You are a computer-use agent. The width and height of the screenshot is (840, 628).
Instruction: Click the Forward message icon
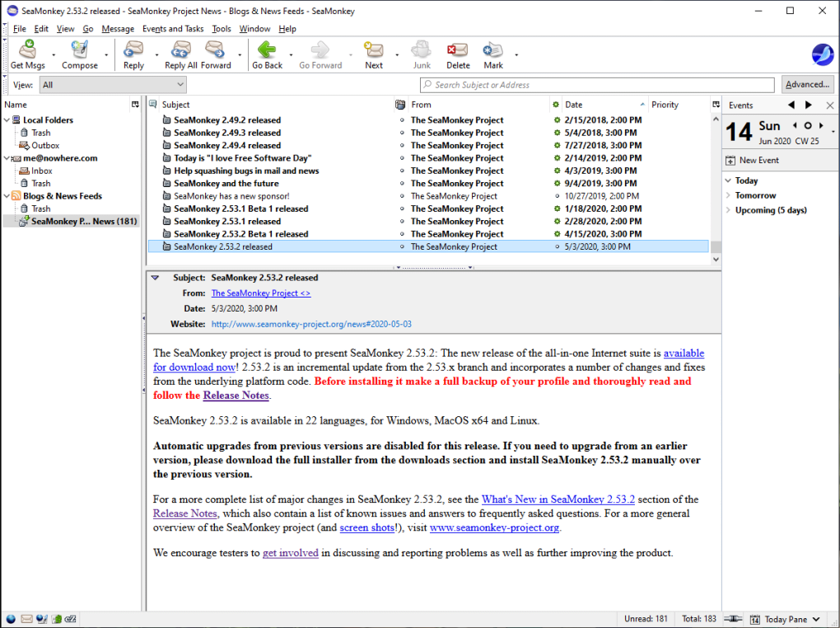pyautogui.click(x=215, y=49)
